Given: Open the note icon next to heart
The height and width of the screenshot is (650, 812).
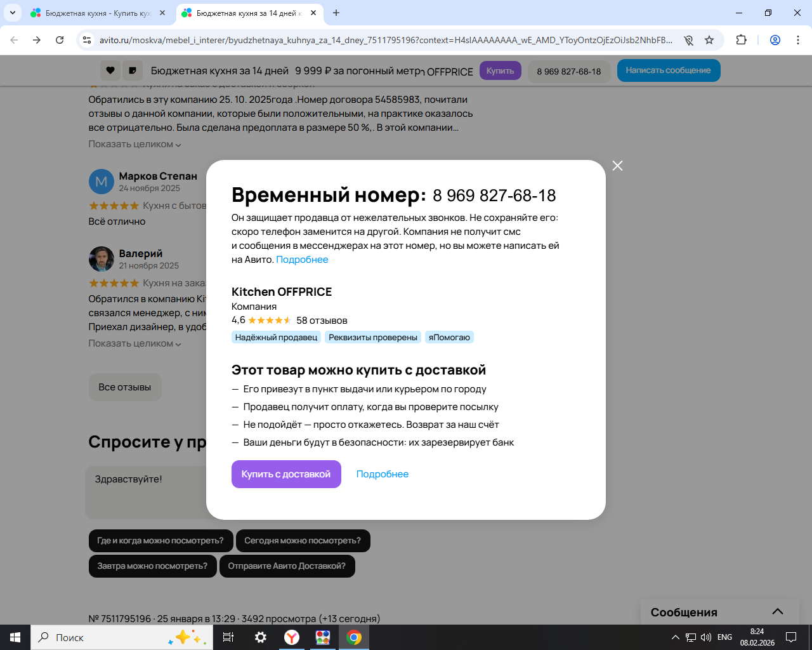Looking at the screenshot, I should pyautogui.click(x=133, y=70).
